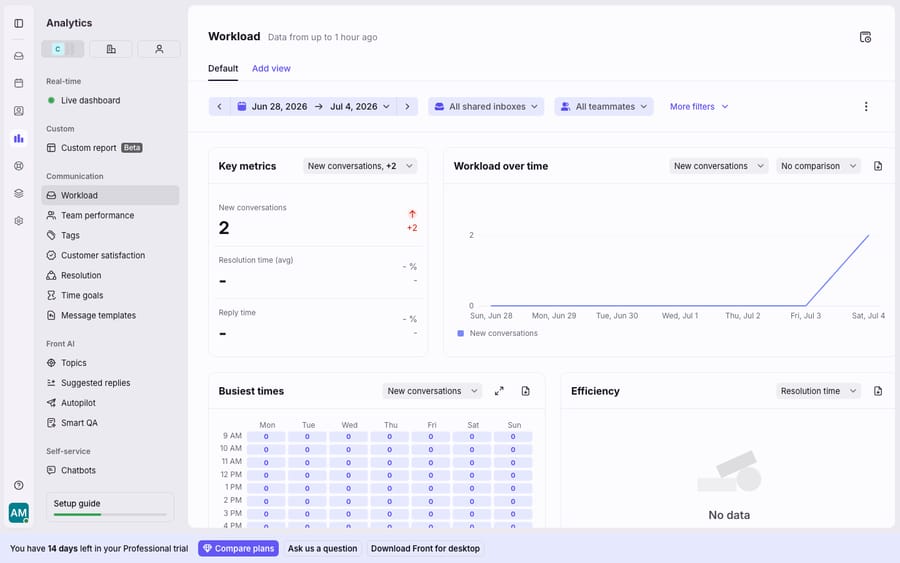
Task: Click the Reply time metric row
Action: tap(318, 324)
